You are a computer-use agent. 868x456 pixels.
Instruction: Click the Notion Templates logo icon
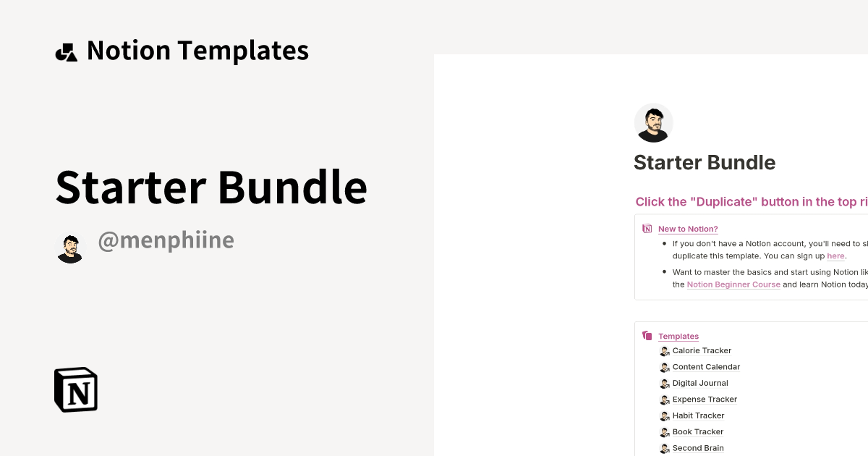coord(67,50)
